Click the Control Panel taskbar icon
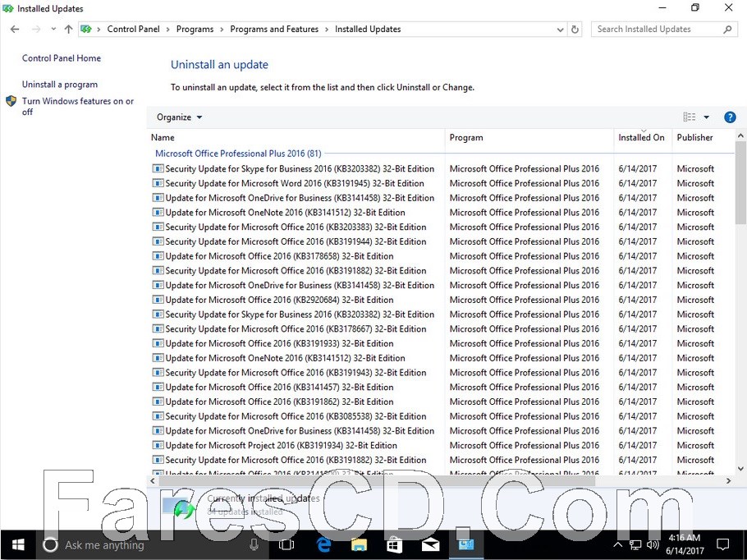This screenshot has width=747, height=560. 466,544
